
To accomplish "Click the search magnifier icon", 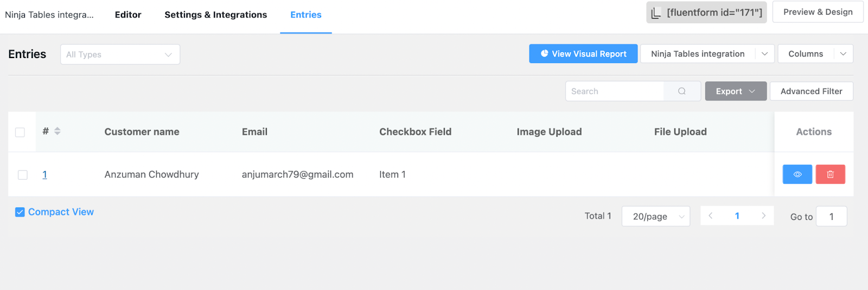I will [x=682, y=91].
